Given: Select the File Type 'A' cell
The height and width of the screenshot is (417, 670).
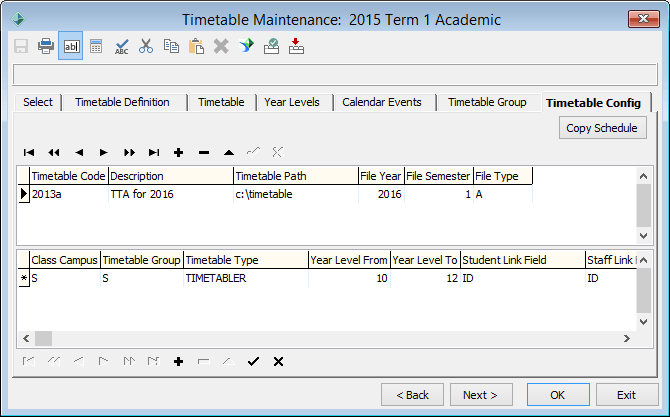Looking at the screenshot, I should [x=503, y=194].
